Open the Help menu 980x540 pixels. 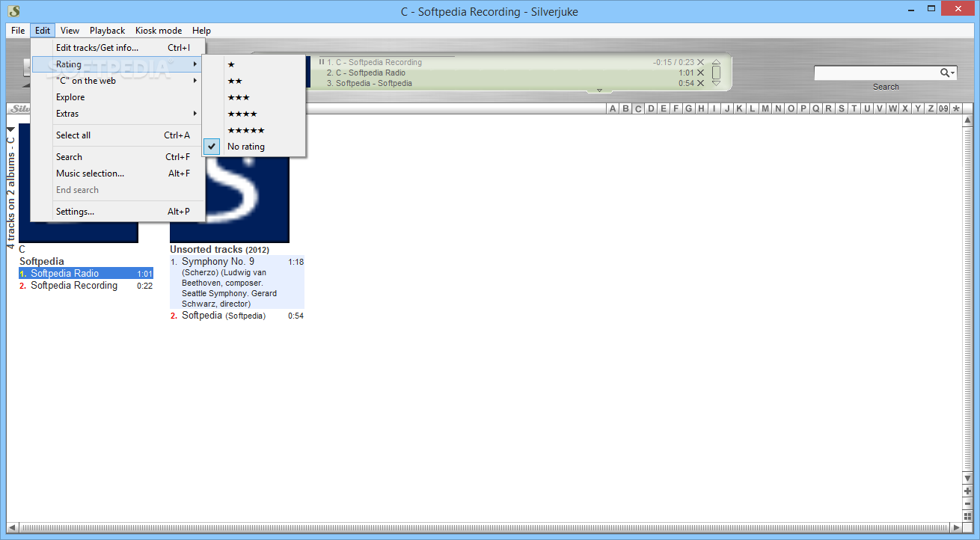point(201,31)
